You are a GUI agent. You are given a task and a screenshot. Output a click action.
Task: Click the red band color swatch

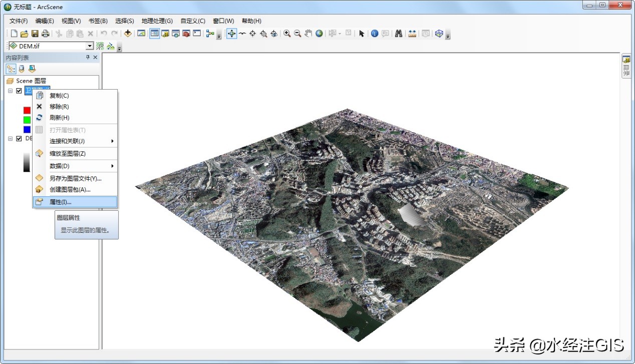pos(27,110)
